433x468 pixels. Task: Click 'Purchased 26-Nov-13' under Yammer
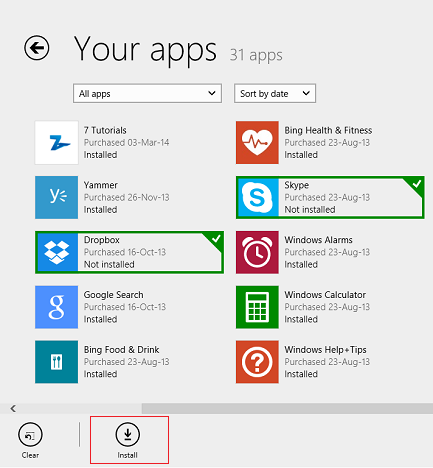tap(126, 197)
